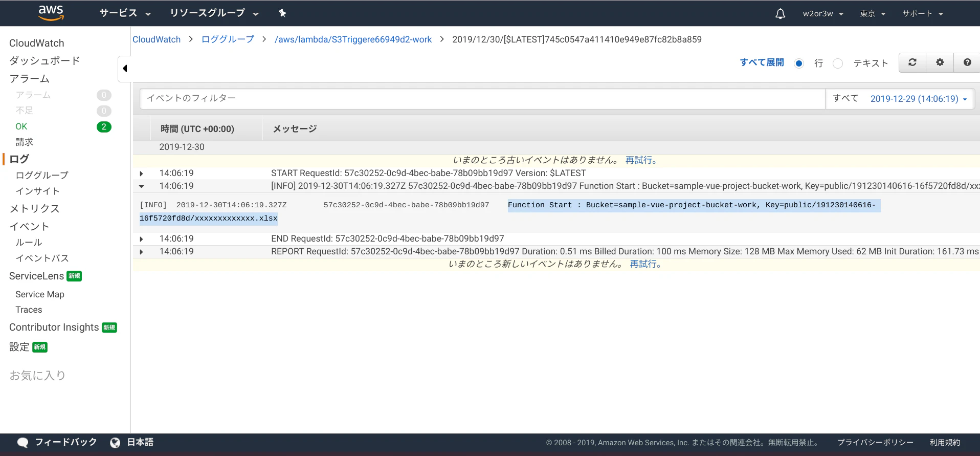Click 日本語 language selector in footer
This screenshot has width=980, height=456.
tap(140, 442)
